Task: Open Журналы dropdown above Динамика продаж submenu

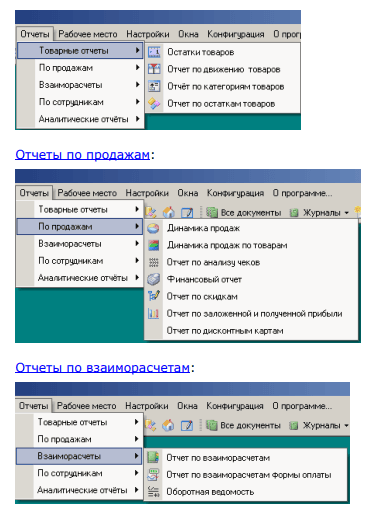Action: tap(319, 212)
